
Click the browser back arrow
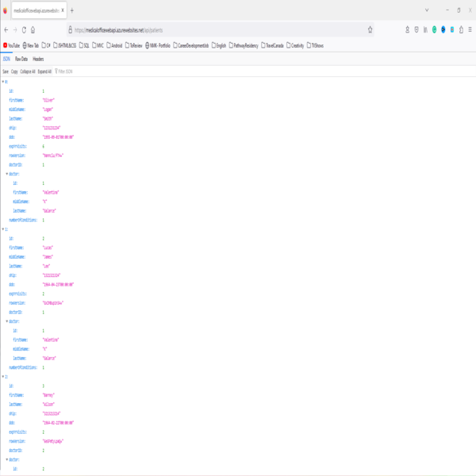(x=6, y=30)
